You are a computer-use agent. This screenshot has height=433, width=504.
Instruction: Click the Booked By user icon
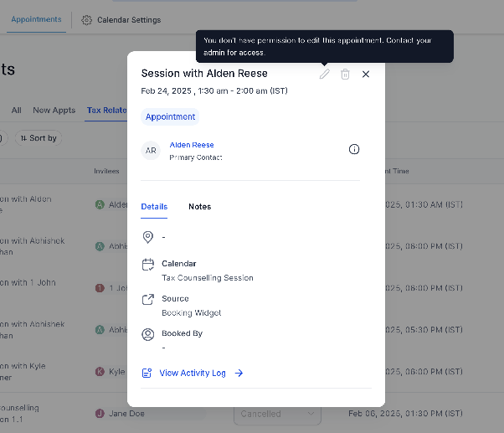coord(148,334)
